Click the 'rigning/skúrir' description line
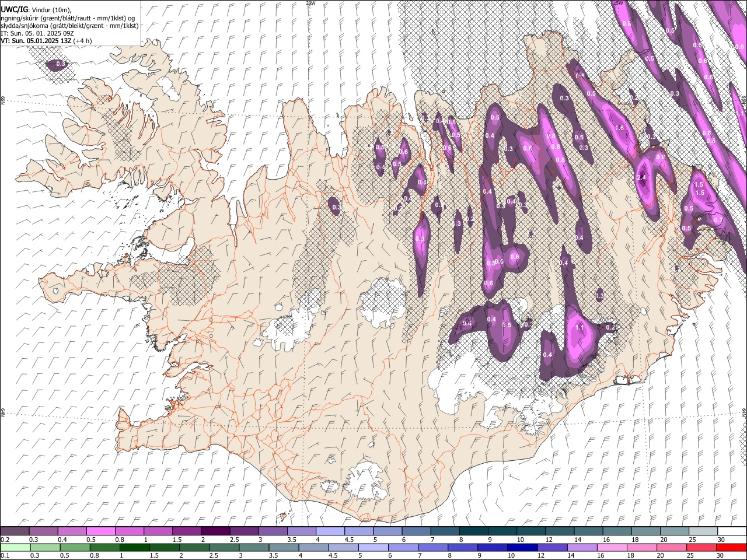Image resolution: width=747 pixels, height=560 pixels. pyautogui.click(x=68, y=17)
